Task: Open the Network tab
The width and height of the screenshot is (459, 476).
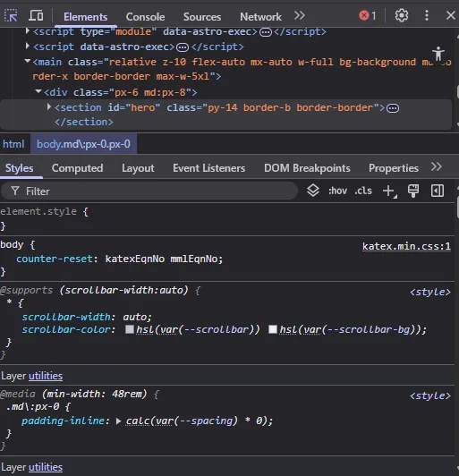Action: (x=260, y=17)
